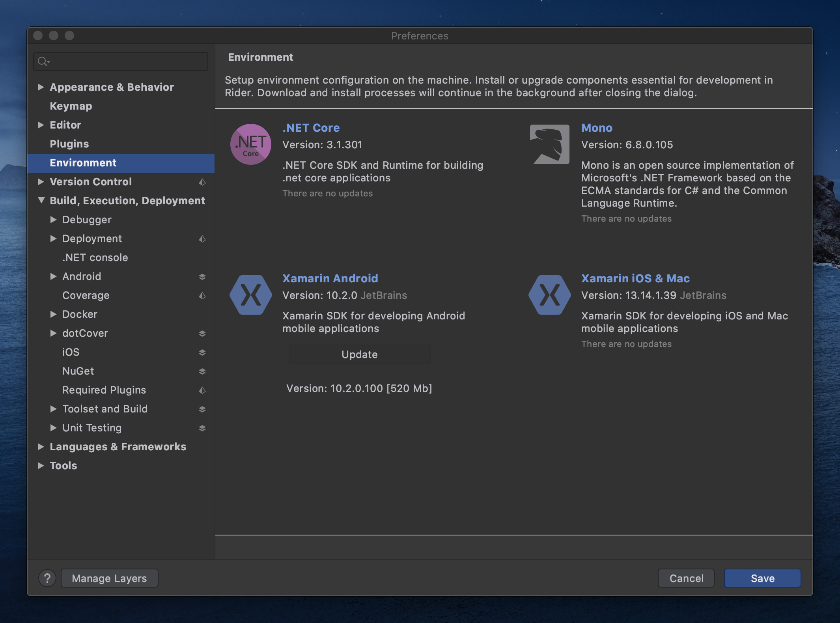
Task: Click layer icon beside Unit Testing
Action: tap(202, 428)
